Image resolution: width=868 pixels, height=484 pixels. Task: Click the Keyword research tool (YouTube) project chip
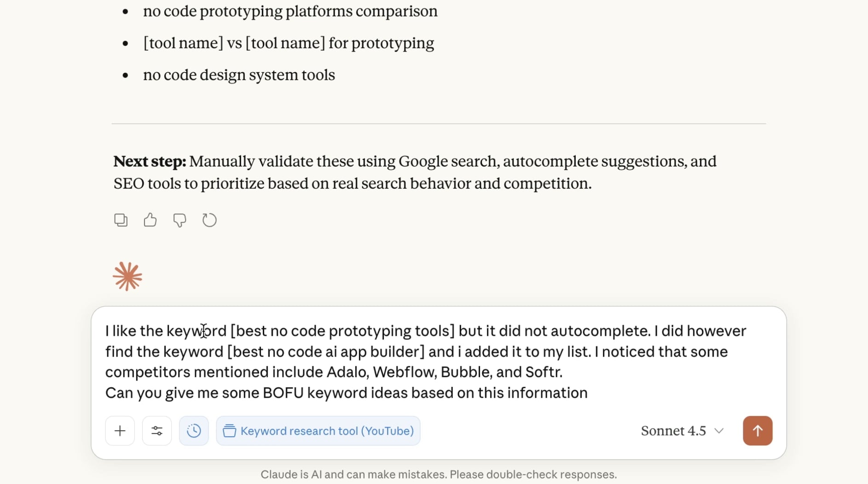coord(318,431)
